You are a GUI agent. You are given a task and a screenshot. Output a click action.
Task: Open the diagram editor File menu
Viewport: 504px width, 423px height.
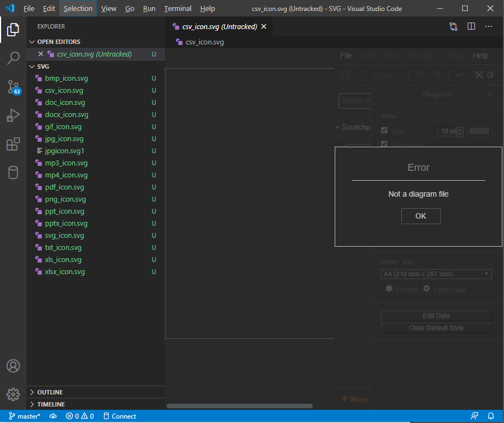coord(346,55)
